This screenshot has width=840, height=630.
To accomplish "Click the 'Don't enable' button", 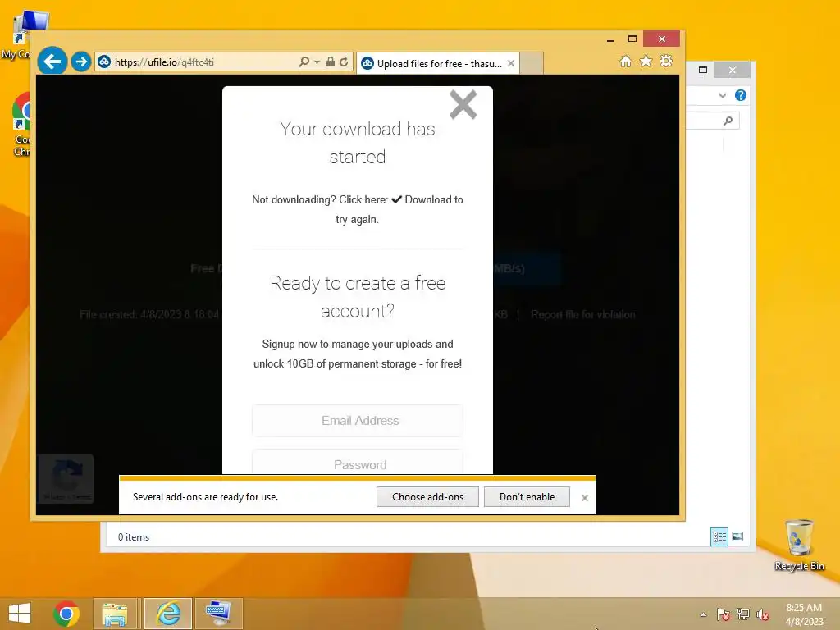I will pos(527,496).
